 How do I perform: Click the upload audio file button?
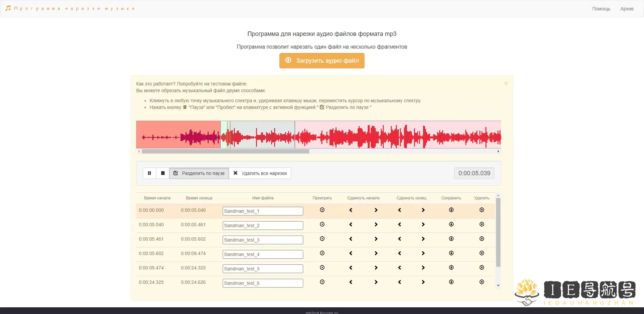coord(322,61)
